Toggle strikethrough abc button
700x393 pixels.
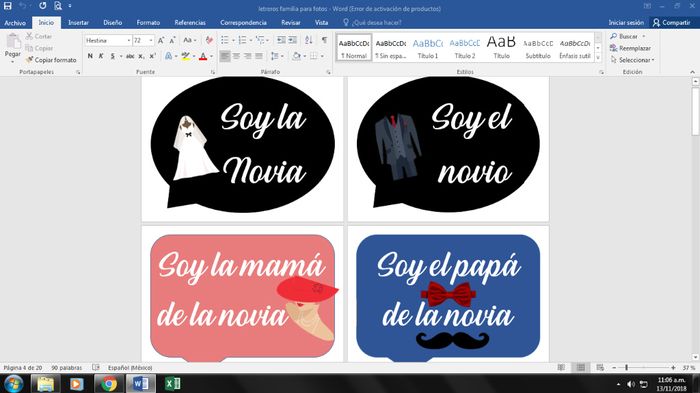click(130, 56)
